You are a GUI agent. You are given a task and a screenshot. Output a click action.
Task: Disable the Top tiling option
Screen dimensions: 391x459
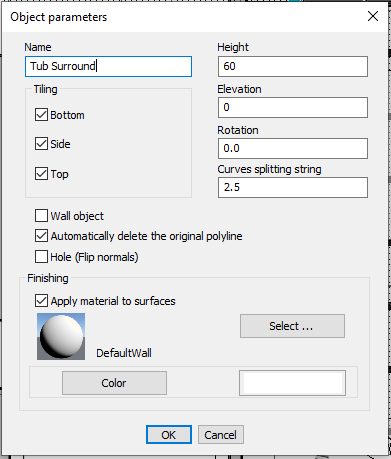click(x=41, y=174)
